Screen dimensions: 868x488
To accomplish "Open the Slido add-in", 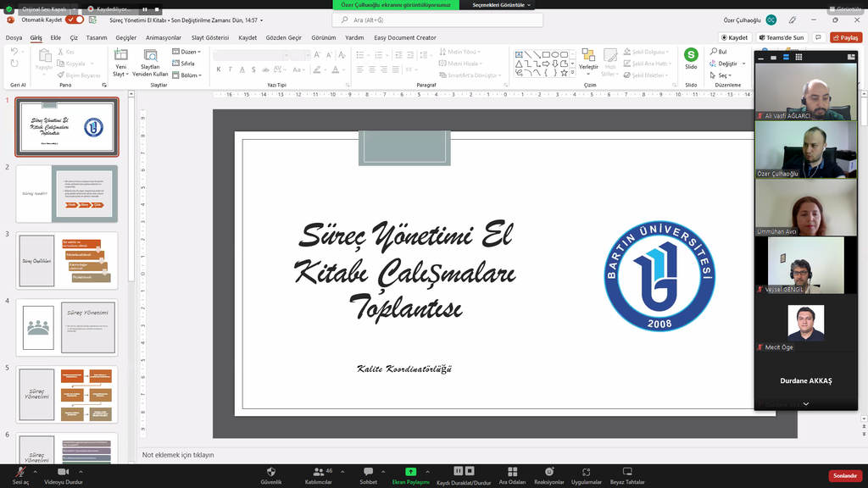I will point(691,58).
